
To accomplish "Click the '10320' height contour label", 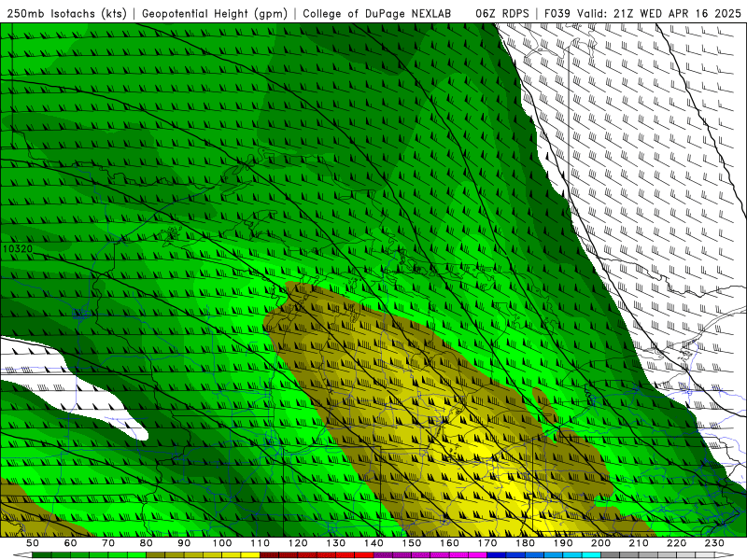I will (17, 248).
